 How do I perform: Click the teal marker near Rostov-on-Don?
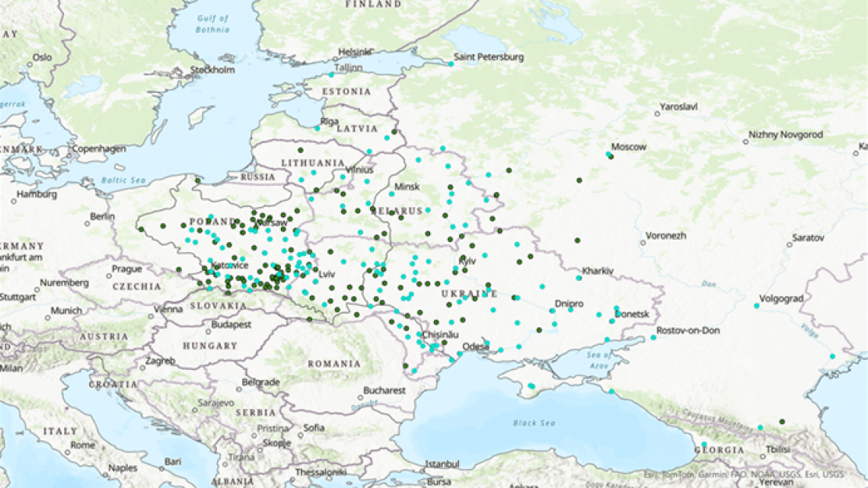coord(654,337)
